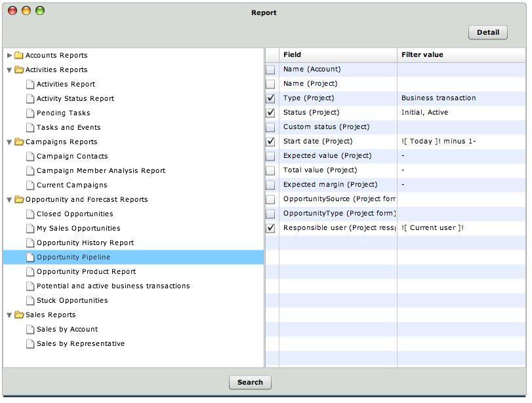Sort by the Field column header
Viewport: 532px width, 403px height.
[x=338, y=55]
